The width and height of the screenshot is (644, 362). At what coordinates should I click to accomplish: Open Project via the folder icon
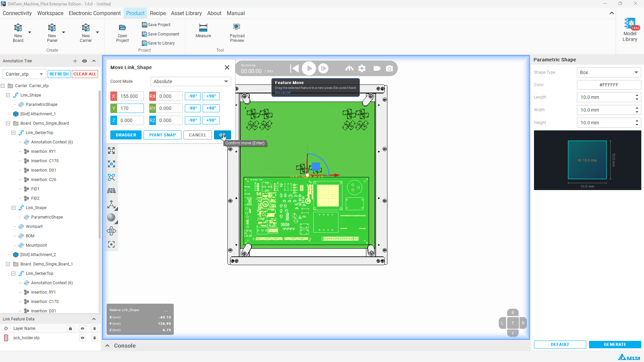point(122,27)
